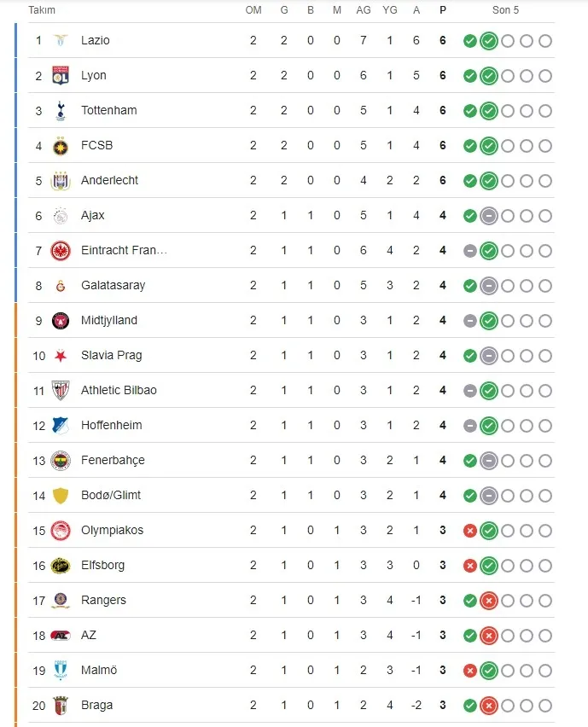Click the Galatasaray logo icon

coord(61,286)
